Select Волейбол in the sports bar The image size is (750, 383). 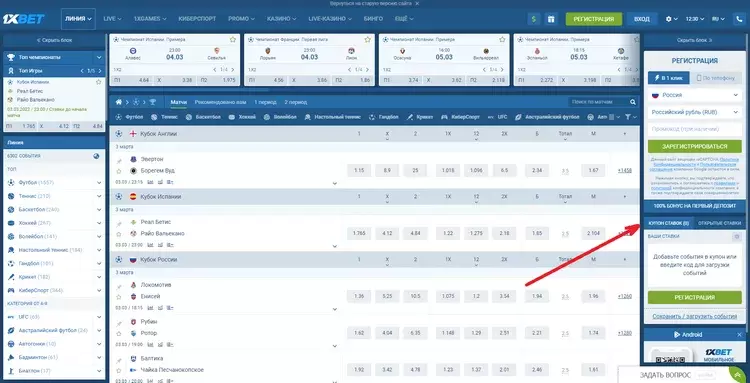(280, 117)
